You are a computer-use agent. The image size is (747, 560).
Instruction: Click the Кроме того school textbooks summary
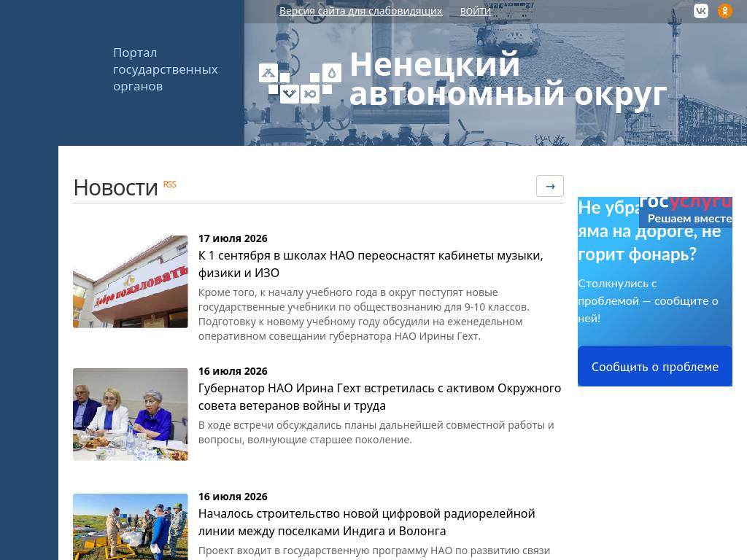click(x=364, y=314)
